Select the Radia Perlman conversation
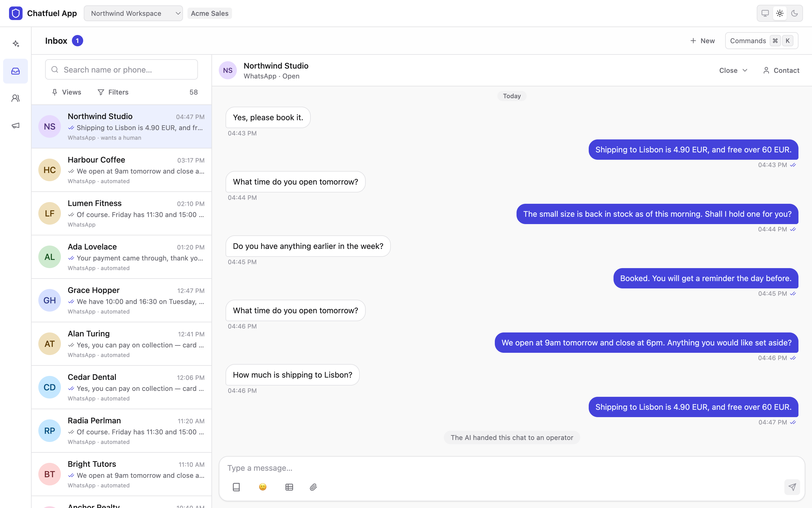Screen dimensions: 812x508 pyautogui.click(x=122, y=431)
